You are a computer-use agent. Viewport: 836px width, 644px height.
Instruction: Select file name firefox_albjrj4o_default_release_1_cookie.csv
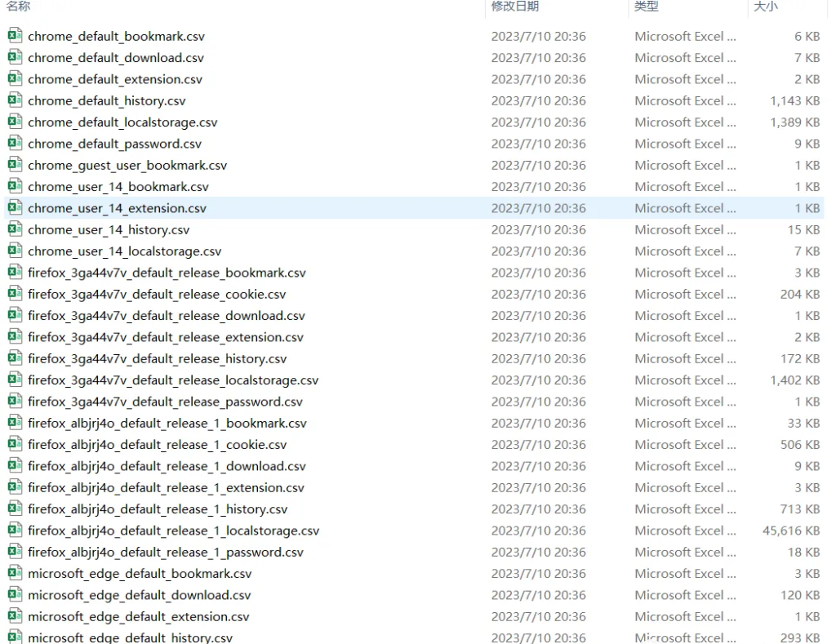158,445
